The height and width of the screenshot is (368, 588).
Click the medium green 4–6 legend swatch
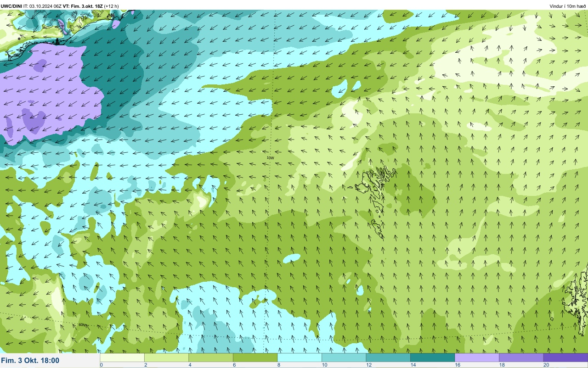(x=211, y=357)
